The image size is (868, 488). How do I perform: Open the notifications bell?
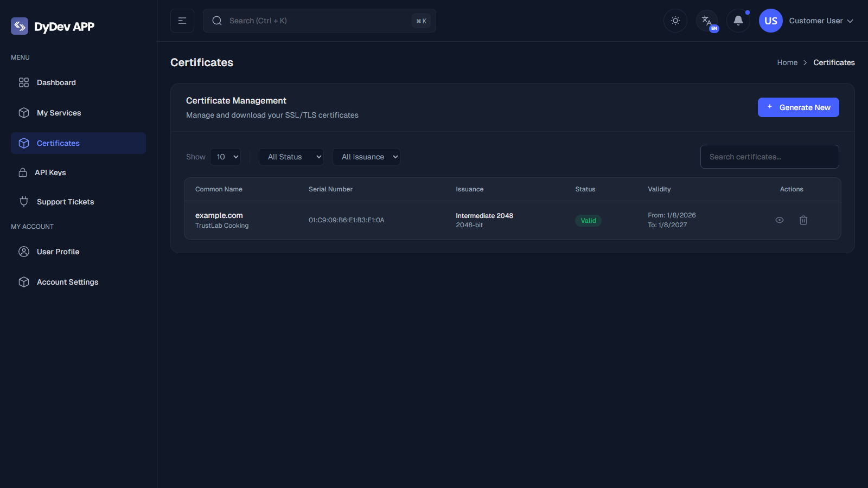tap(738, 21)
